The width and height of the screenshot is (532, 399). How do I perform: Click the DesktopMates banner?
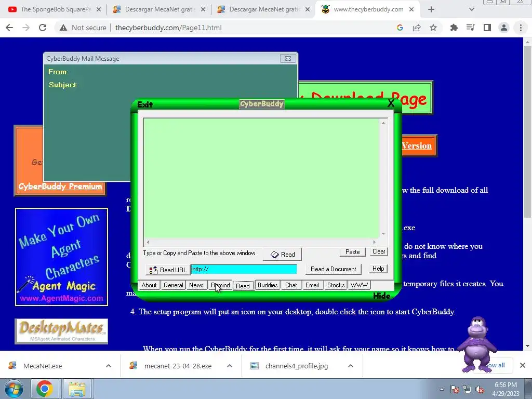pos(61,331)
